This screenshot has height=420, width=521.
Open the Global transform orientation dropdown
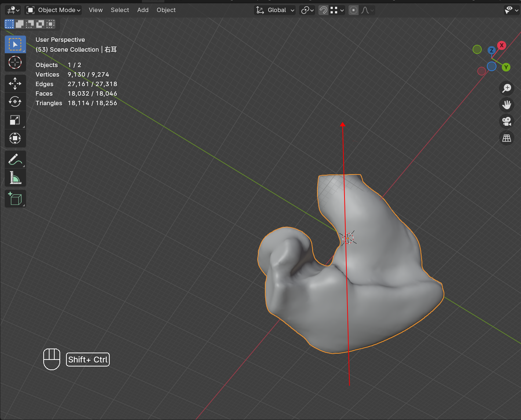click(x=275, y=10)
